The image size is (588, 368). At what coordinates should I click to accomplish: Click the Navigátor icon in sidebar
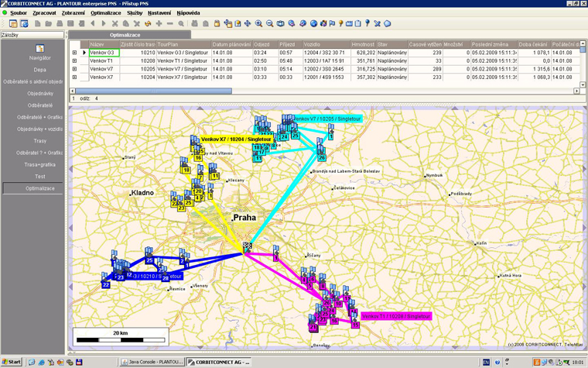39,49
